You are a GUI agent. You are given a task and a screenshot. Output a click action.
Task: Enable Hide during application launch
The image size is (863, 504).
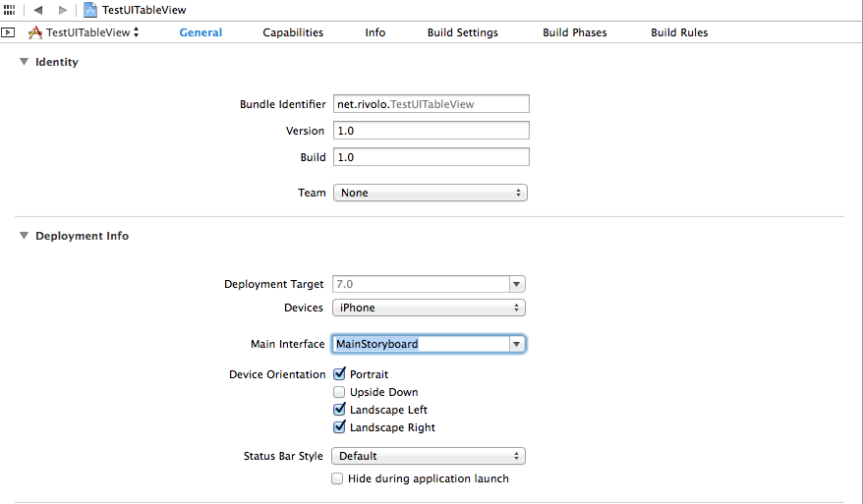point(337,478)
